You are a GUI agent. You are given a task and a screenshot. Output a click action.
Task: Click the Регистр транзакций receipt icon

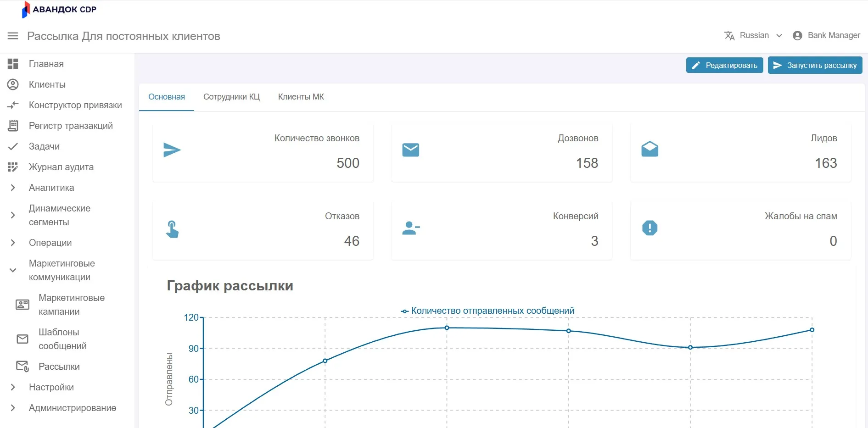click(13, 126)
